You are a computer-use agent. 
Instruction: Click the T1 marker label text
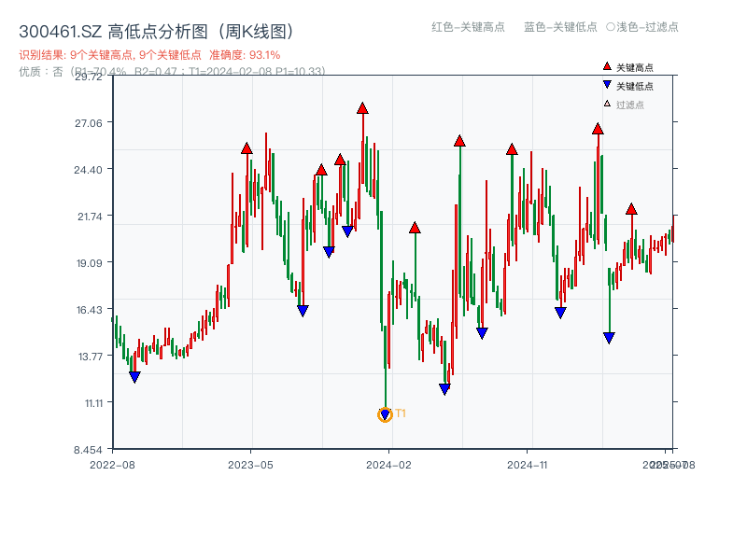pyautogui.click(x=400, y=411)
